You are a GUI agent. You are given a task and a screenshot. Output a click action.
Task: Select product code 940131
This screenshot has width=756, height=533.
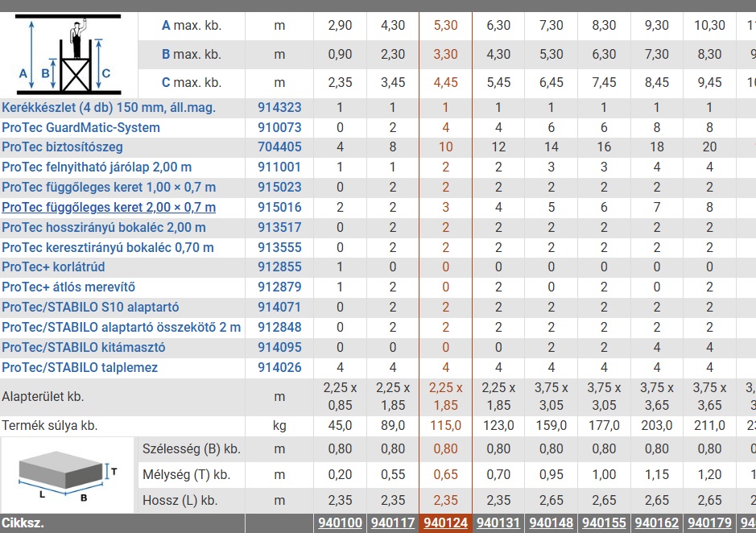click(x=498, y=523)
